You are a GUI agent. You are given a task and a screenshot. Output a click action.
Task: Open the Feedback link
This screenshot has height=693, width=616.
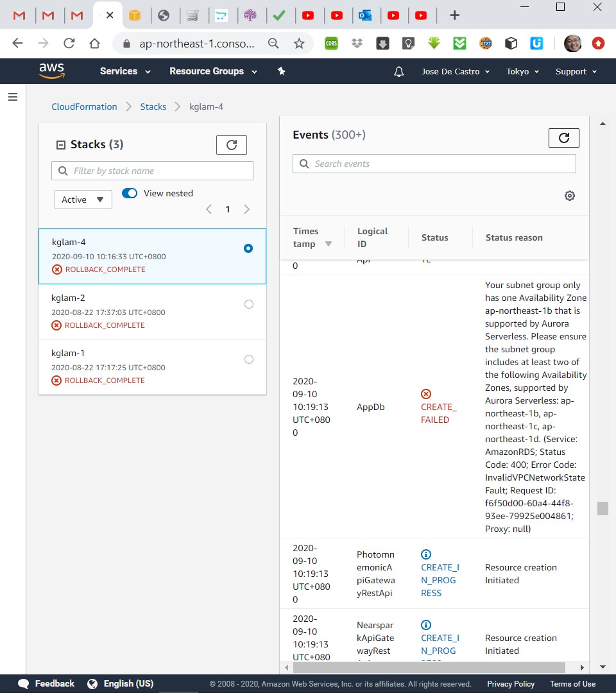pyautogui.click(x=46, y=684)
